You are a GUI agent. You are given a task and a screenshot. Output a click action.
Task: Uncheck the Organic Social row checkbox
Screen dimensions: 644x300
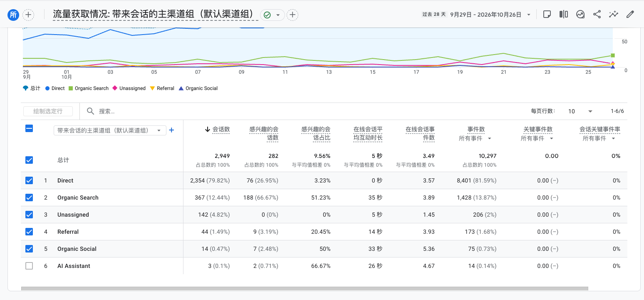[29, 249]
